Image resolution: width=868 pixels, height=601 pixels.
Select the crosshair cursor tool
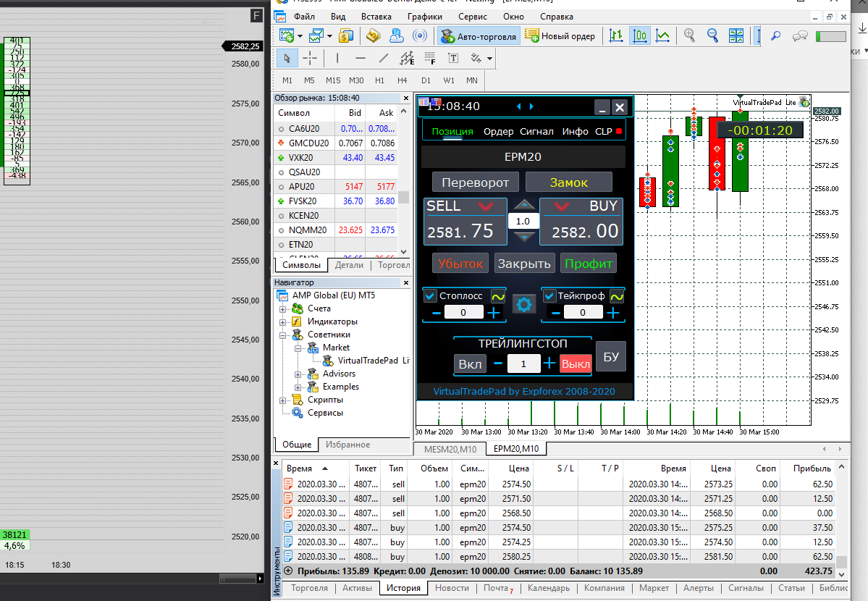click(x=310, y=58)
